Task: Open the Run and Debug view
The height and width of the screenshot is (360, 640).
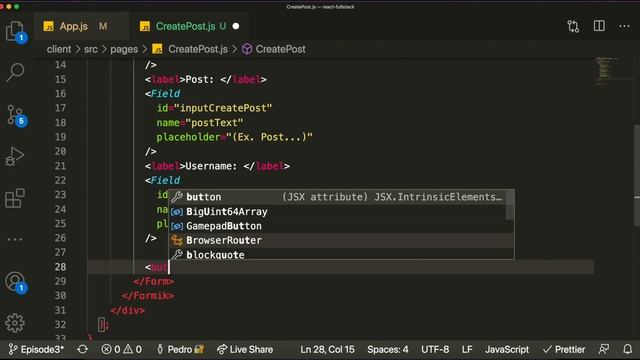Action: 15,156
